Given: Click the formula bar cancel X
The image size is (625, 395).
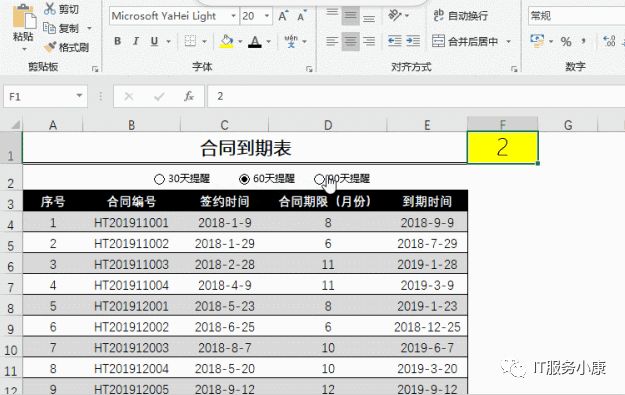Looking at the screenshot, I should [129, 96].
